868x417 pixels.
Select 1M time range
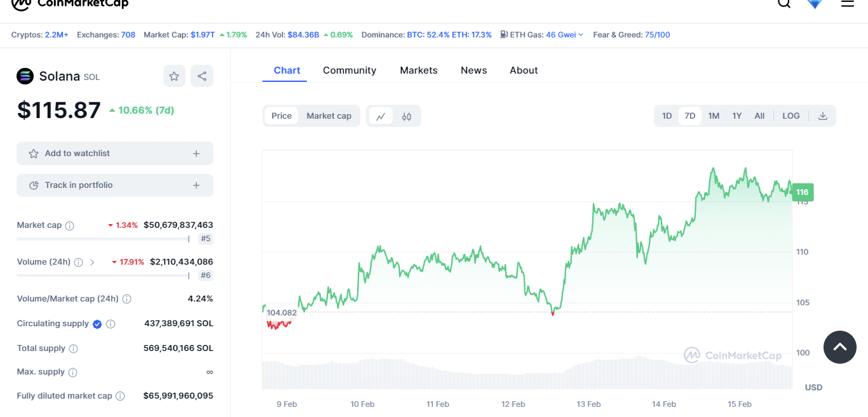pyautogui.click(x=714, y=116)
